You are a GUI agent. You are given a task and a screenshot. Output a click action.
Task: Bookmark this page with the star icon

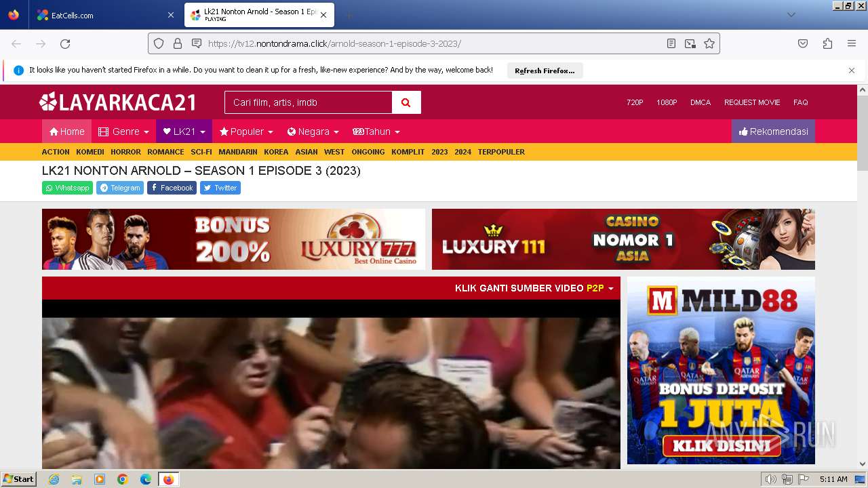[x=709, y=43]
